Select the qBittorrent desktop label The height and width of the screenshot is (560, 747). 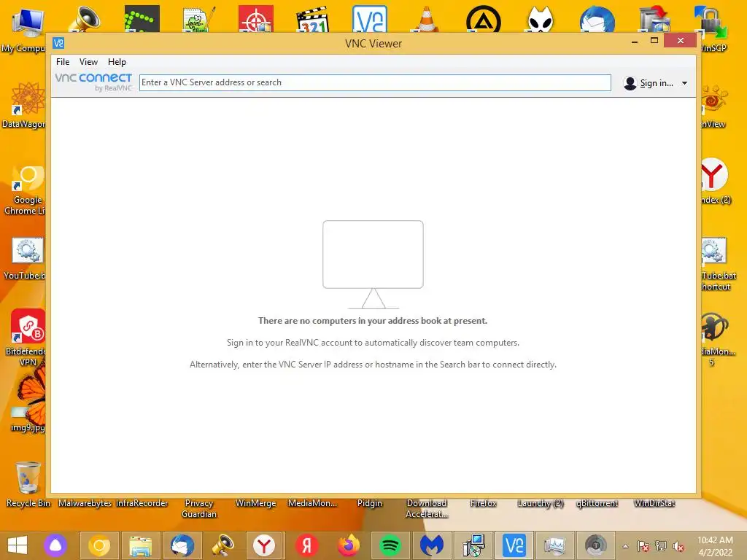pos(597,503)
